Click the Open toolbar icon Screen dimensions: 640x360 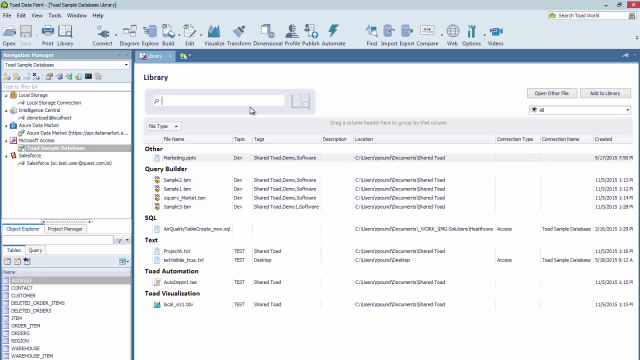click(9, 35)
